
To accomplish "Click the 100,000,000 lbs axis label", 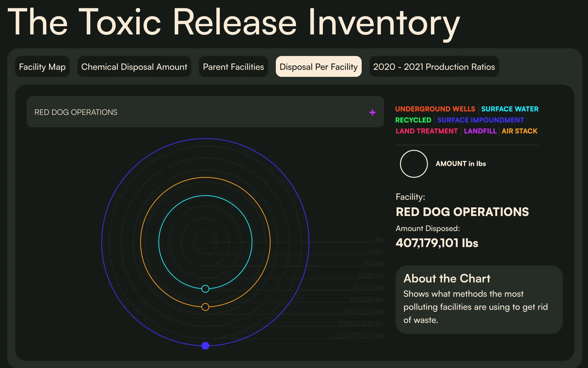I will [x=359, y=335].
